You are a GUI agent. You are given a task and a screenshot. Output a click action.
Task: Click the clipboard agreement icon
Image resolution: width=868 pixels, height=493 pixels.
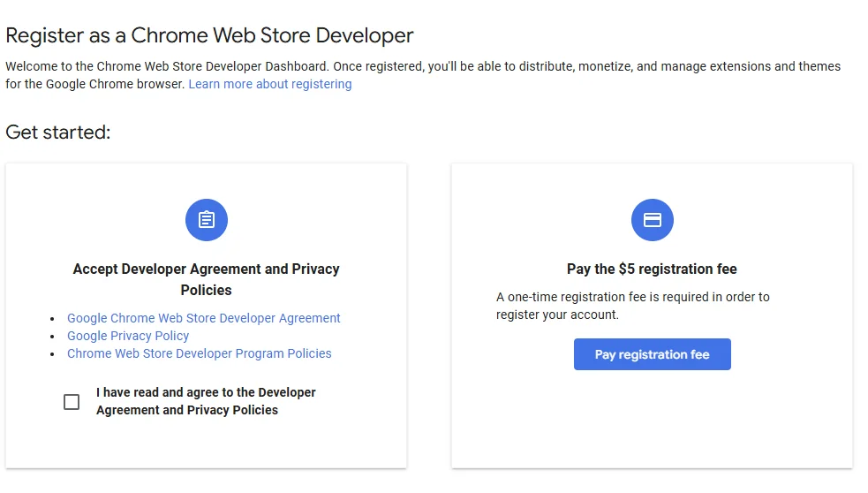[207, 220]
